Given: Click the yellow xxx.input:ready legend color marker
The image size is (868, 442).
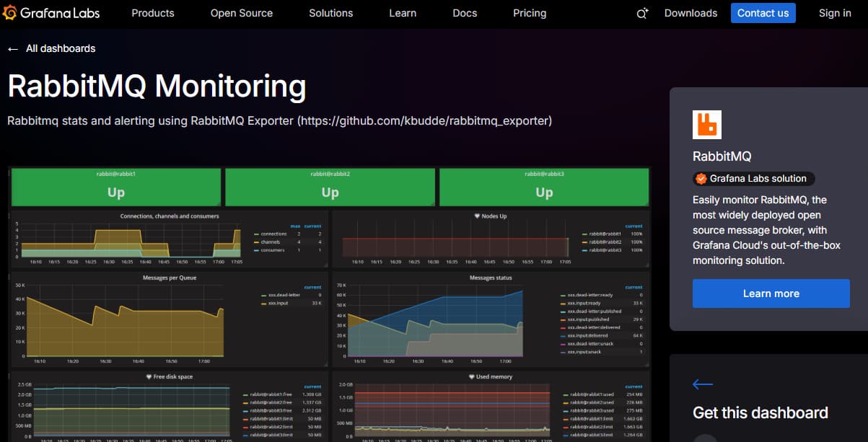Looking at the screenshot, I should (x=561, y=303).
